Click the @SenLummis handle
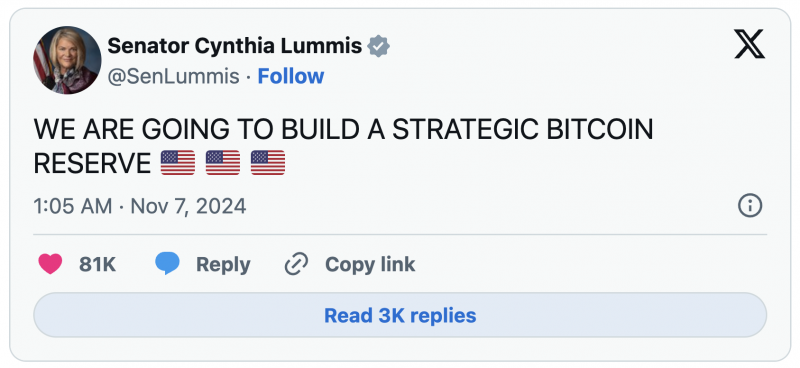This screenshot has height=368, width=800. coord(173,77)
